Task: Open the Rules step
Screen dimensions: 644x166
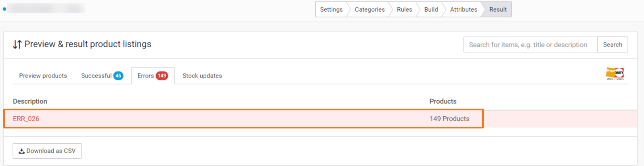Action: 404,9
